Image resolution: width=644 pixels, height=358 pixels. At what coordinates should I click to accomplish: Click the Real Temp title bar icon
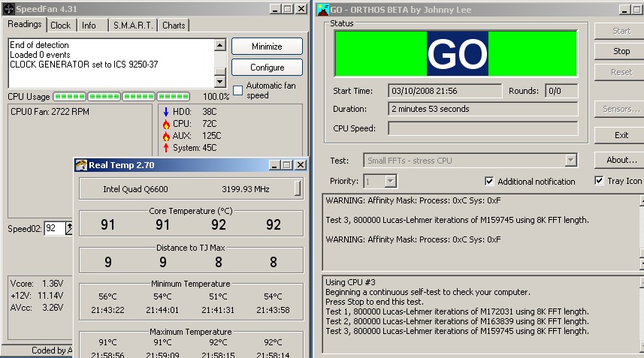81,165
